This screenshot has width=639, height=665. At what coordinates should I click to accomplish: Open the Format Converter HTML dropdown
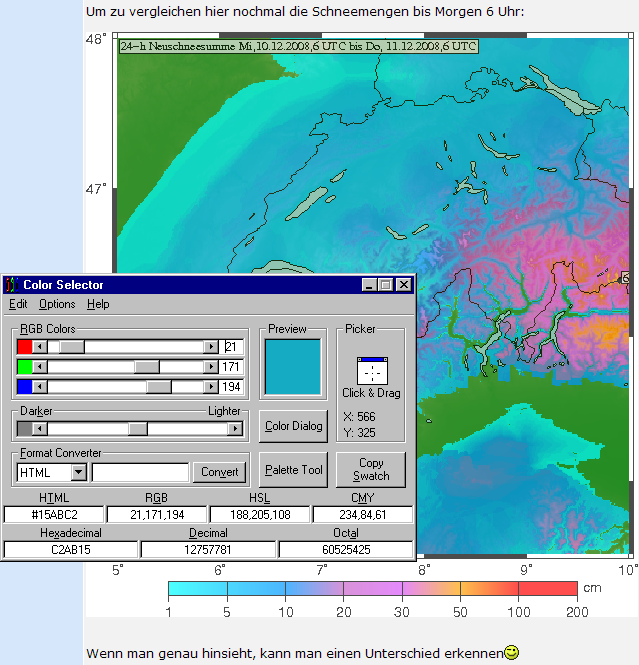[79, 472]
